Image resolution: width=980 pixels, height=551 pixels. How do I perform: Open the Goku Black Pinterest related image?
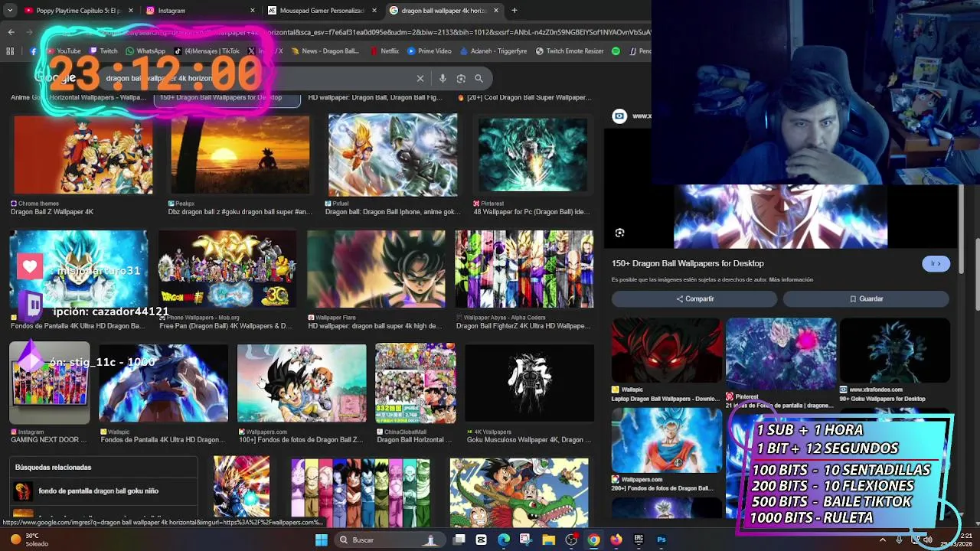(x=780, y=354)
